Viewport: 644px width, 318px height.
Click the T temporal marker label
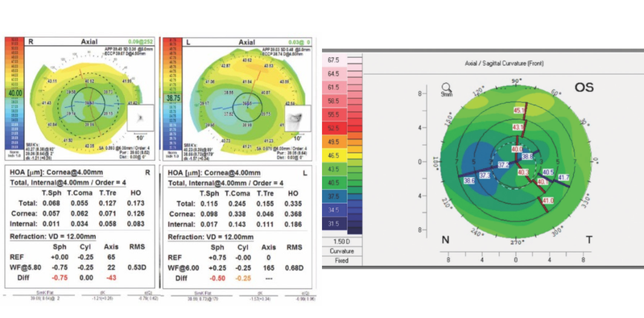[x=589, y=241]
